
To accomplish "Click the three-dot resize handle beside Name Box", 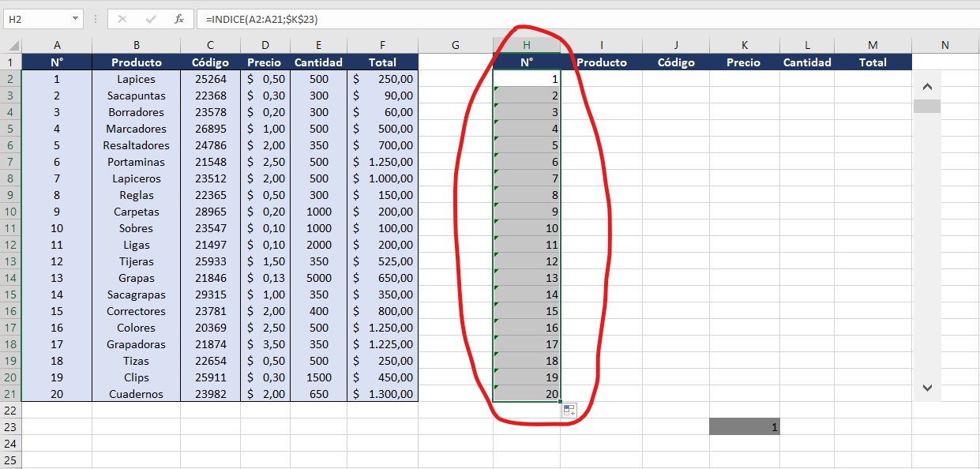I will (x=95, y=18).
